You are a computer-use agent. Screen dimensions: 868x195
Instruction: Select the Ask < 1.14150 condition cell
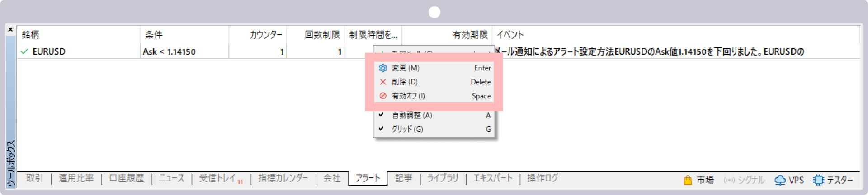point(170,52)
